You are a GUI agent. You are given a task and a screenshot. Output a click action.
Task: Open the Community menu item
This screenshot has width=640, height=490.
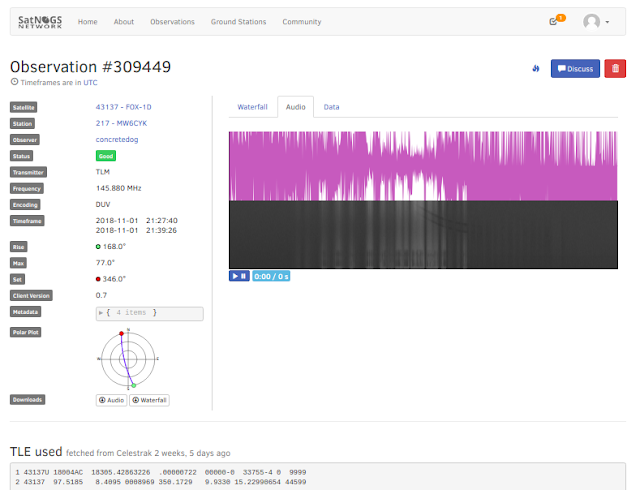[x=302, y=22]
